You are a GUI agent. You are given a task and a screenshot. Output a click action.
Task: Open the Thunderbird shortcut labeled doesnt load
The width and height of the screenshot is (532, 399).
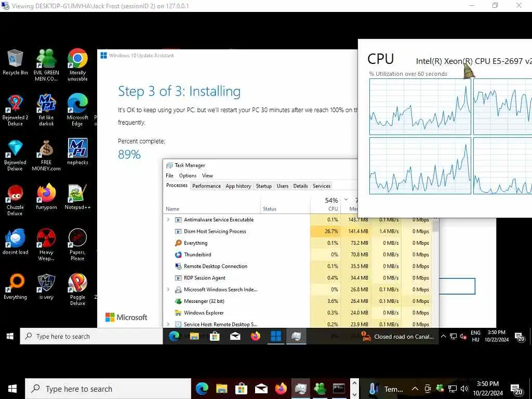(x=15, y=242)
